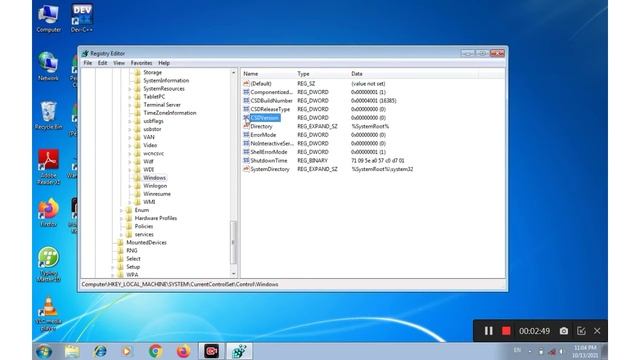The width and height of the screenshot is (640, 360).
Task: Click the folder icon of Setup key
Action: click(x=120, y=267)
